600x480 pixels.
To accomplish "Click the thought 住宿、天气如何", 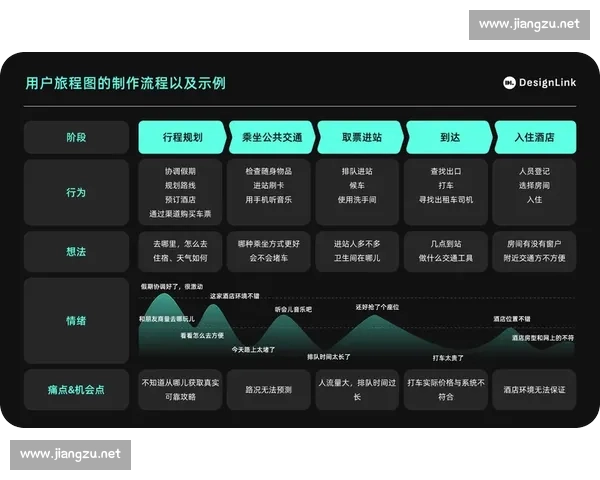I will point(180,258).
